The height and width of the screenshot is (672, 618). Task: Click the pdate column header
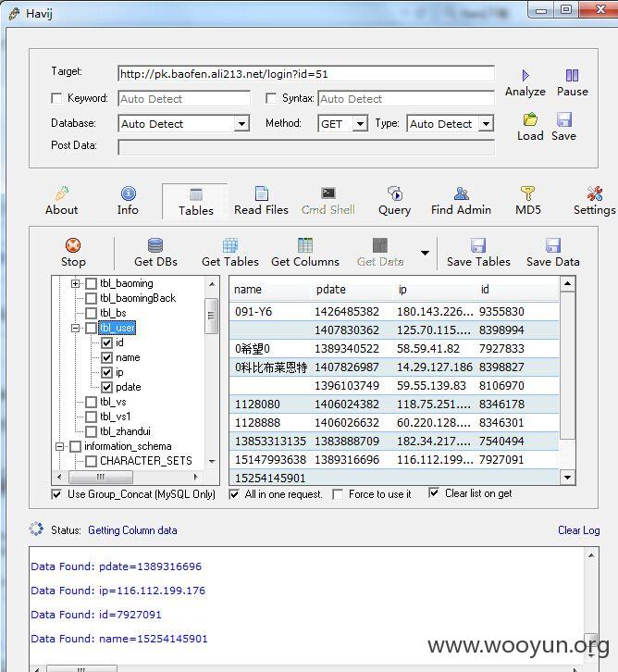pos(351,290)
